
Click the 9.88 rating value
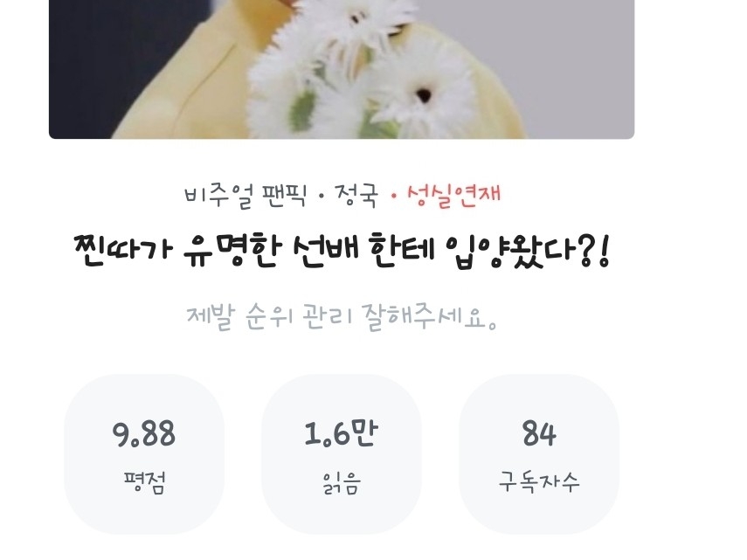tap(144, 433)
